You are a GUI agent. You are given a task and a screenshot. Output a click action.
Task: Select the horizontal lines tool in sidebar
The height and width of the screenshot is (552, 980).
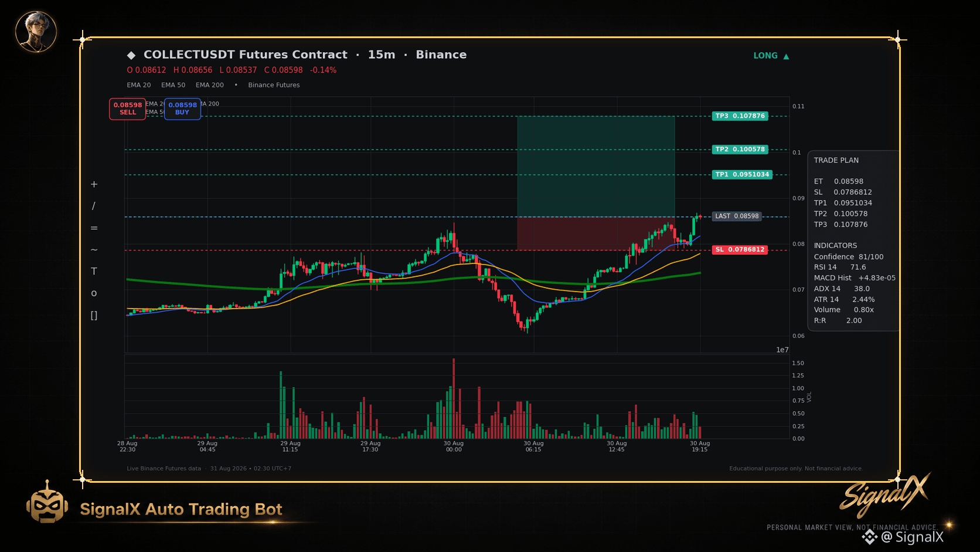(94, 228)
